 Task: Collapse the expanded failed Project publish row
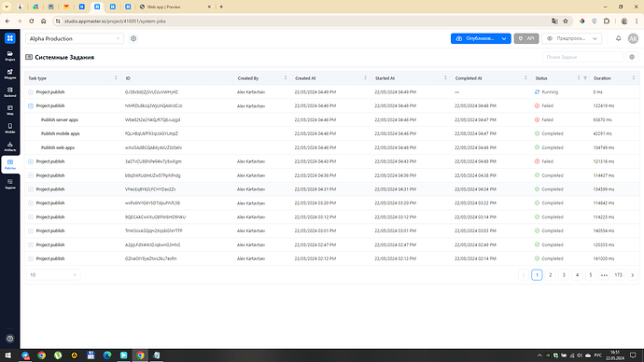click(x=31, y=105)
